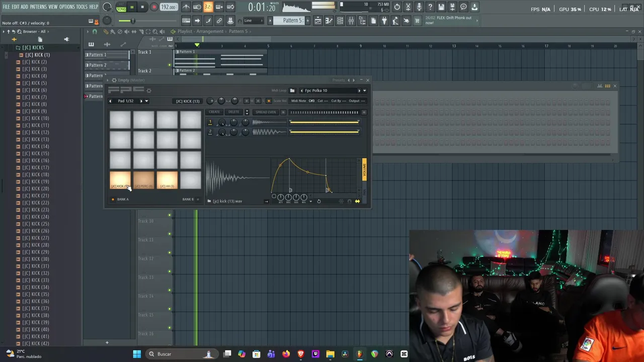Image resolution: width=644 pixels, height=362 pixels.
Task: Open the FILE menu
Action: pyautogui.click(x=6, y=7)
